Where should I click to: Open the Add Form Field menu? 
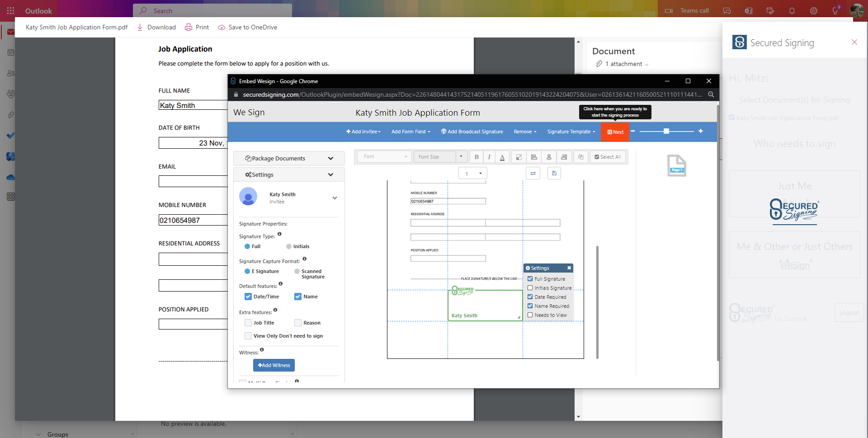pyautogui.click(x=411, y=132)
